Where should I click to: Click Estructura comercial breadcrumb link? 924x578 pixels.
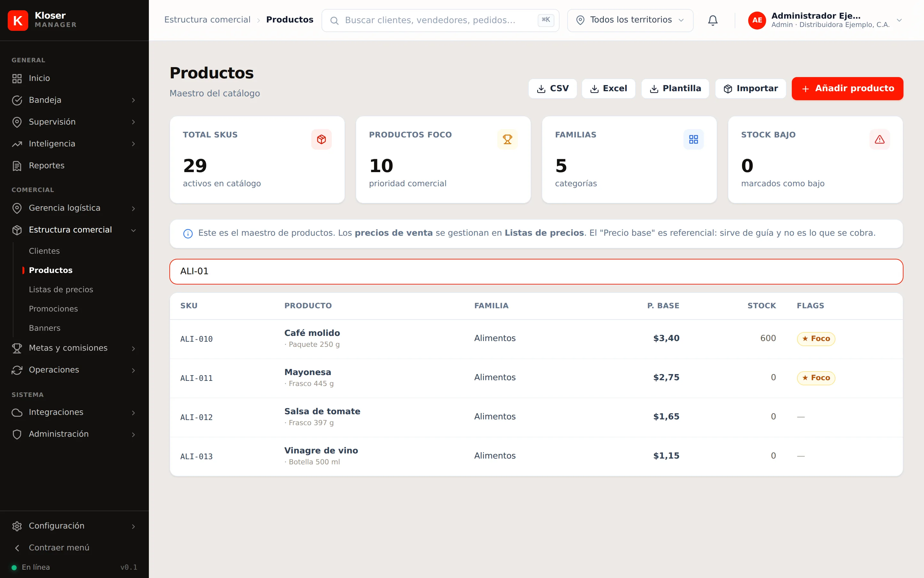[207, 20]
